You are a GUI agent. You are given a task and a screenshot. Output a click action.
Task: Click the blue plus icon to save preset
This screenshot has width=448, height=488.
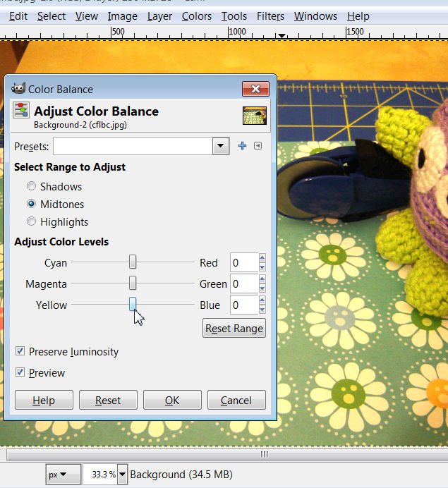click(242, 146)
